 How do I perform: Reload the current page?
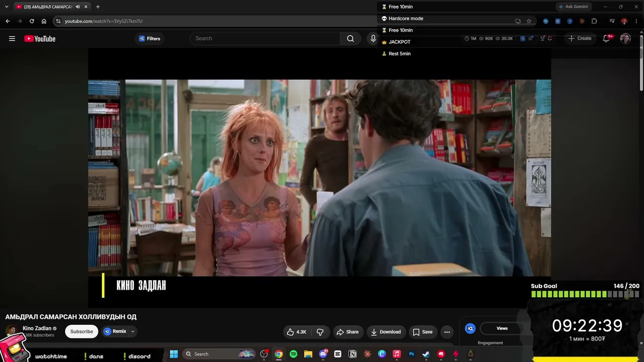[32, 21]
